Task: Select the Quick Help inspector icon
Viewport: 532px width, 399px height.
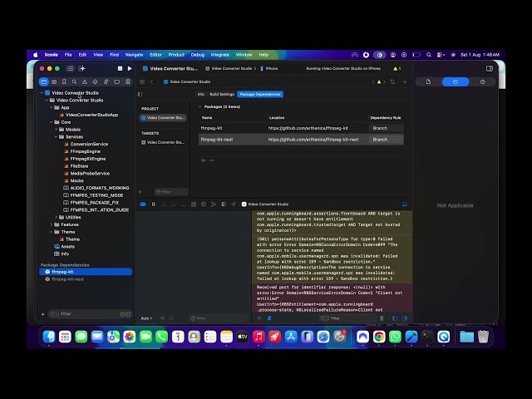Action: 482,81
